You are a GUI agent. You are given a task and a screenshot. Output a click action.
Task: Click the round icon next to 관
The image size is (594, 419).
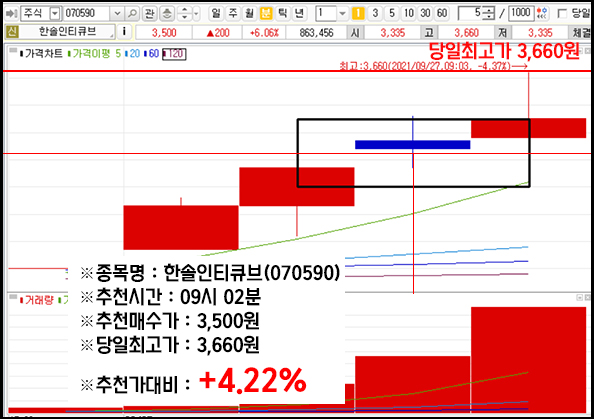pyautogui.click(x=167, y=14)
